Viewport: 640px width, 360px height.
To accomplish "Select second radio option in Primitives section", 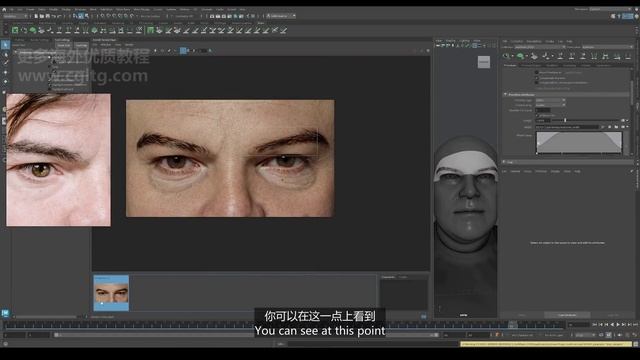I will pyautogui.click(x=537, y=78).
